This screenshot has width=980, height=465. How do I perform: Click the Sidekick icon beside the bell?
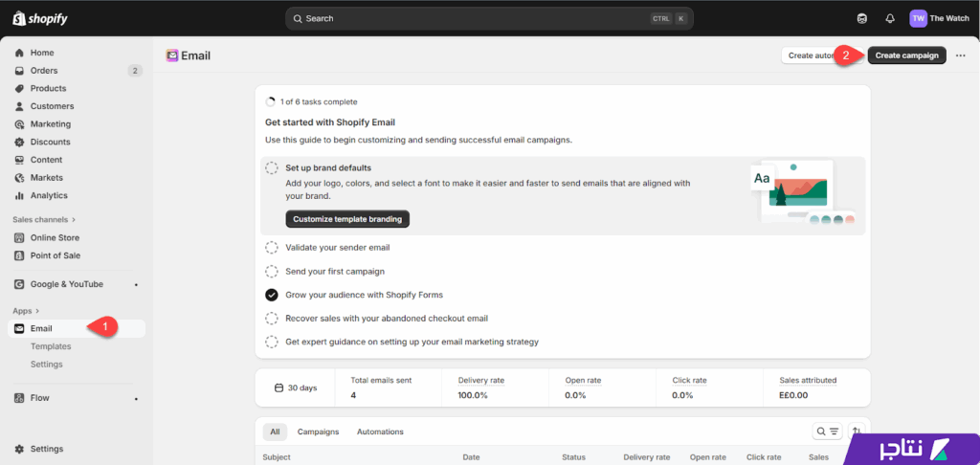(862, 18)
